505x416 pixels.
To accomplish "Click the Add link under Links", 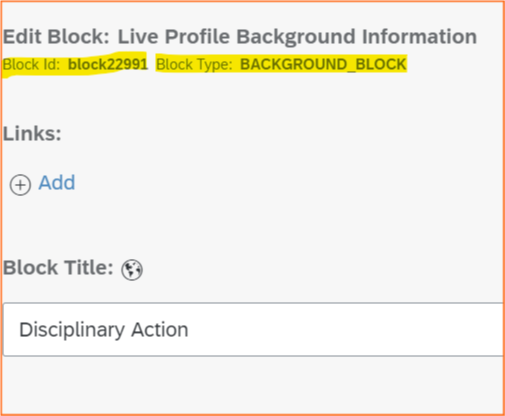I will (x=57, y=183).
